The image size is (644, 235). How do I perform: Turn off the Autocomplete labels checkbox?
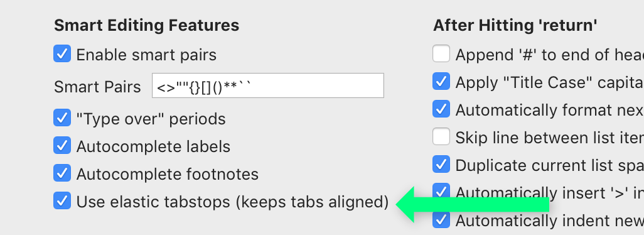click(x=62, y=146)
